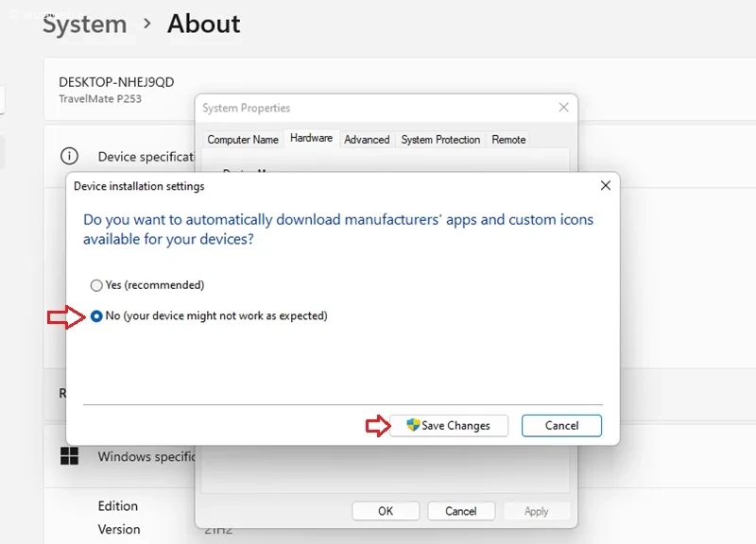Click the Device specifications info icon

pyautogui.click(x=69, y=157)
